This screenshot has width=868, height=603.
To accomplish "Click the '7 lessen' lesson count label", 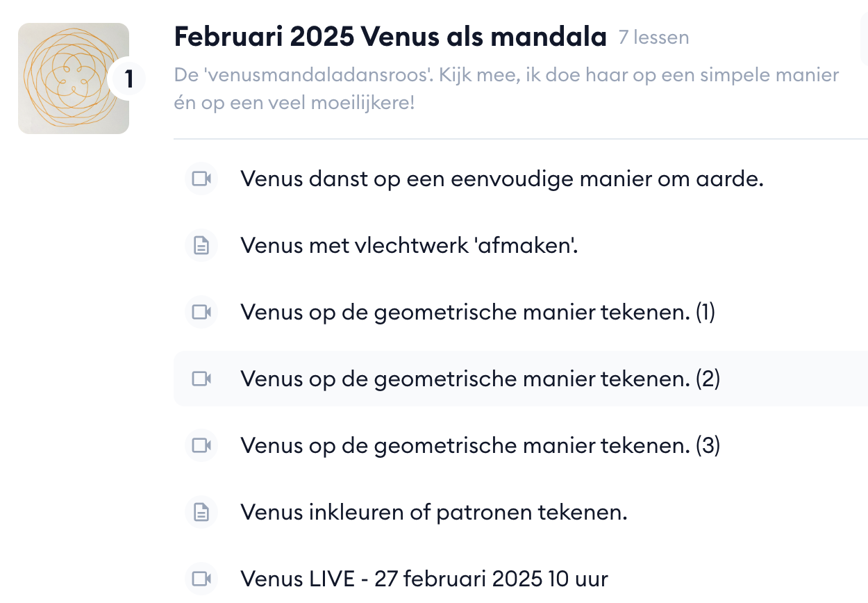I will [x=654, y=38].
